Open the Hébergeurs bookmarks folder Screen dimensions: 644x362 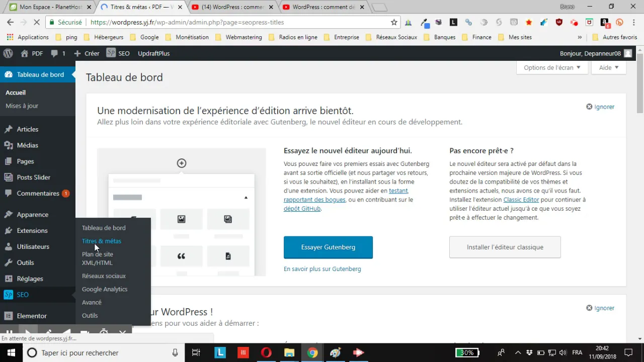(x=104, y=37)
